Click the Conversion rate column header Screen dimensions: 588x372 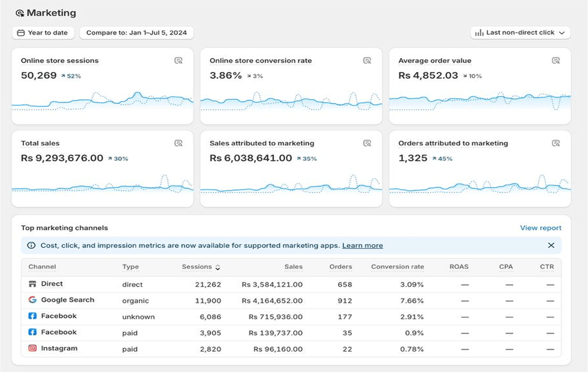point(397,267)
